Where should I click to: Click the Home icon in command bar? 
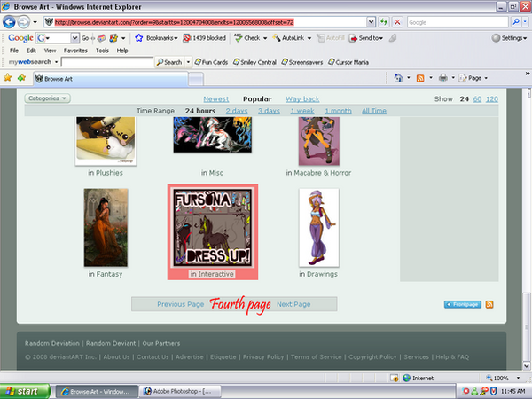point(398,78)
